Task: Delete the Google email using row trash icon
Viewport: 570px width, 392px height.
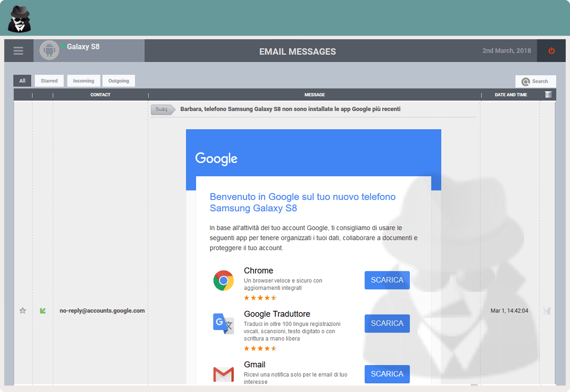Action: (x=547, y=311)
